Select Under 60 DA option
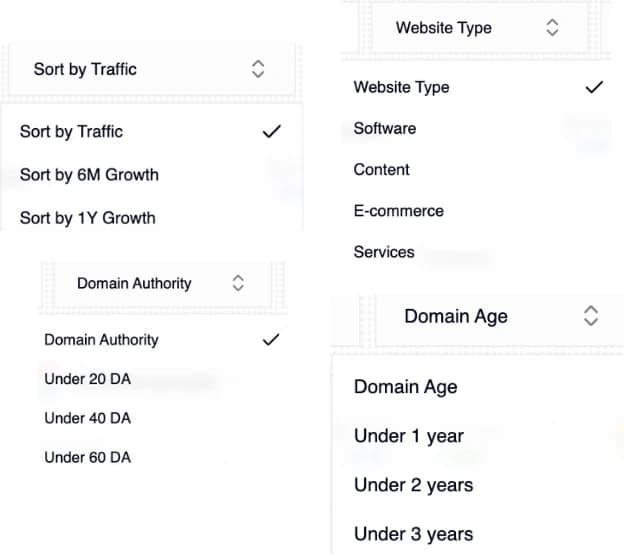The width and height of the screenshot is (624, 558). (87, 457)
